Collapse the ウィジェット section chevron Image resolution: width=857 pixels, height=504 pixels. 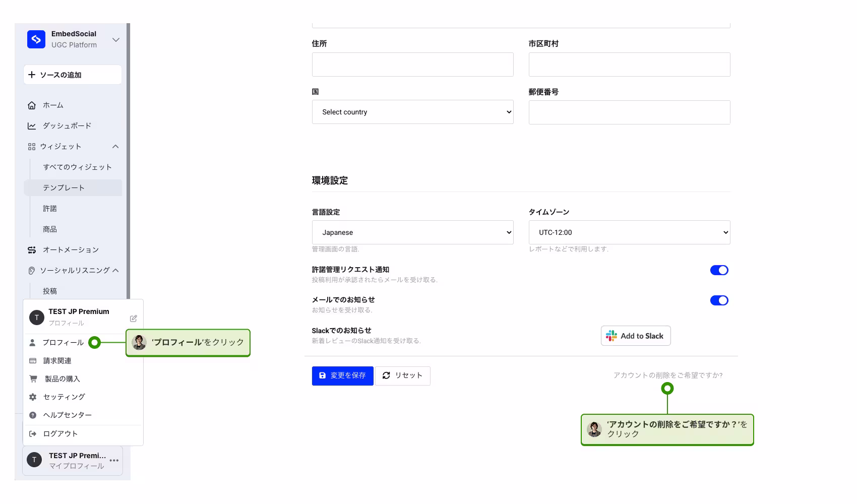(115, 147)
